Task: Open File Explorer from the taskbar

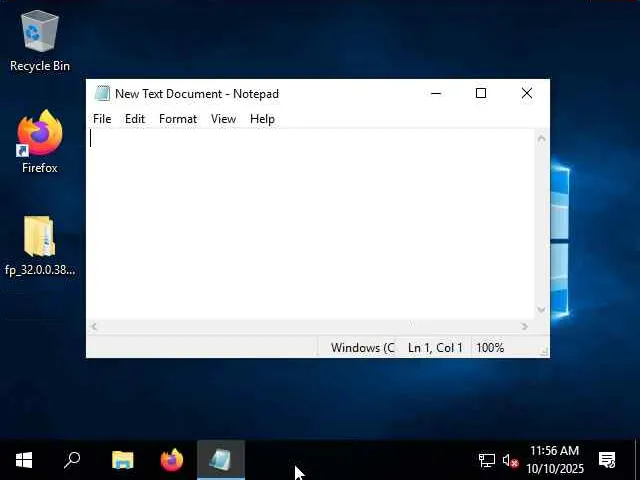Action: (122, 460)
